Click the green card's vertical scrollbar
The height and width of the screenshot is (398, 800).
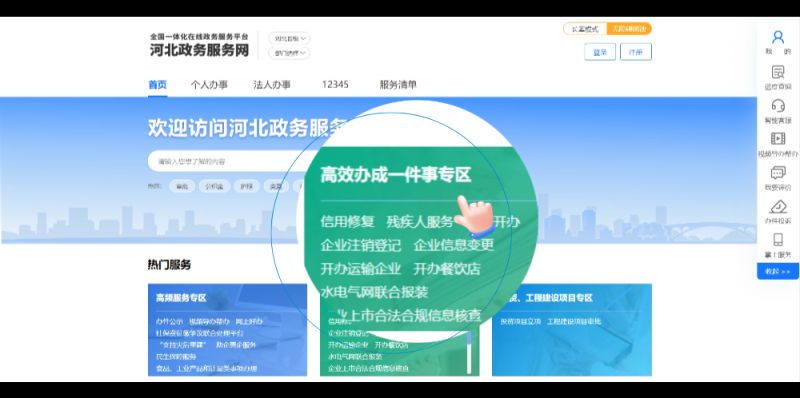coord(469,352)
